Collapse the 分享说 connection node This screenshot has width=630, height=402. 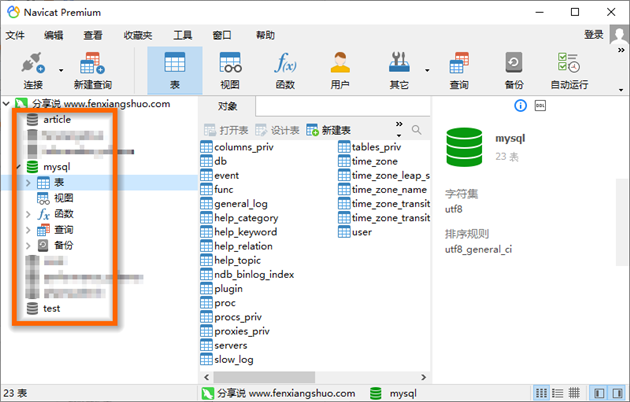pyautogui.click(x=6, y=104)
